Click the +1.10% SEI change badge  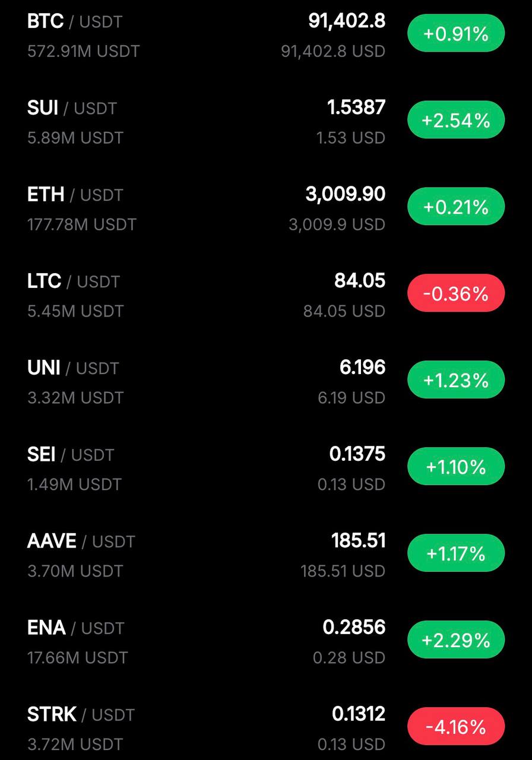coord(455,467)
